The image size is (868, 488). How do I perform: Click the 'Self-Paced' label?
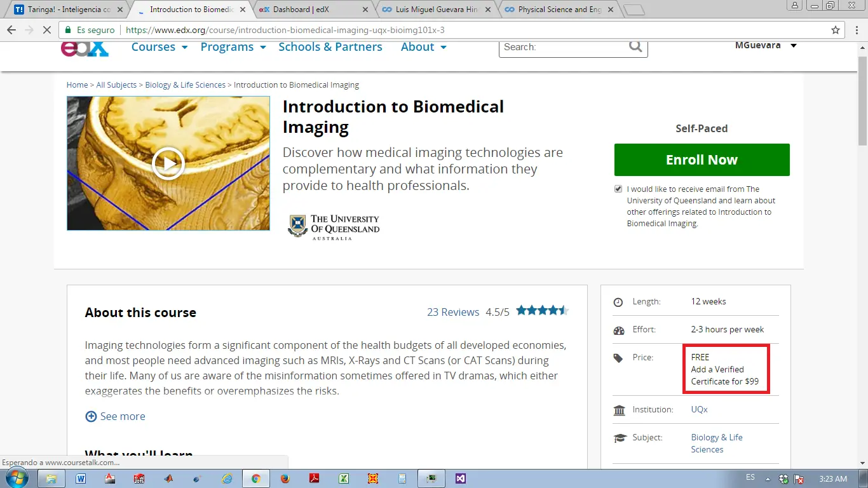coord(702,128)
